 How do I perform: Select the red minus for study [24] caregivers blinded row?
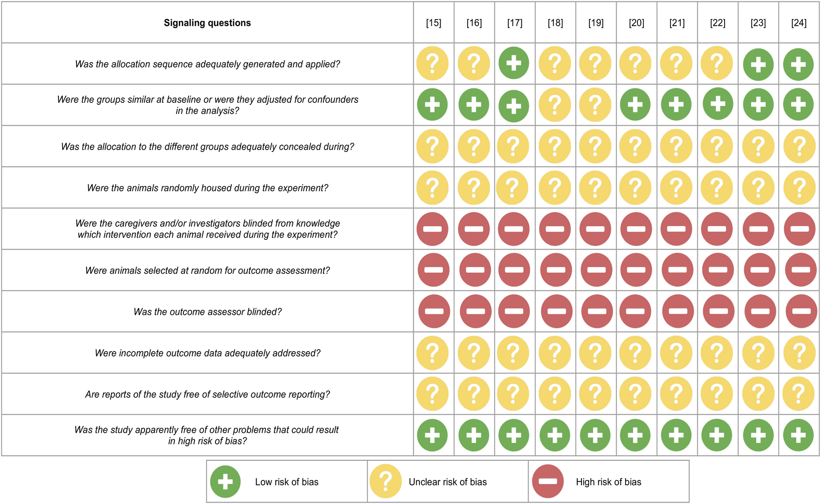[x=799, y=229]
